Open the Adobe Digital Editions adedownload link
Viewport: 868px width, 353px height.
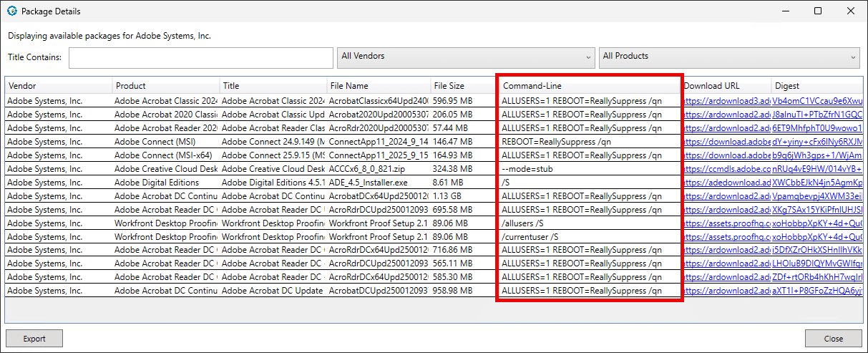click(x=726, y=183)
